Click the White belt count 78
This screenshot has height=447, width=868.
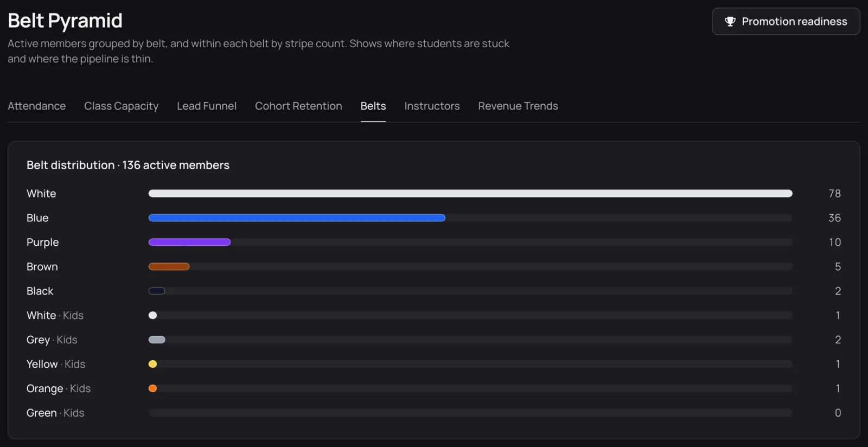point(834,194)
